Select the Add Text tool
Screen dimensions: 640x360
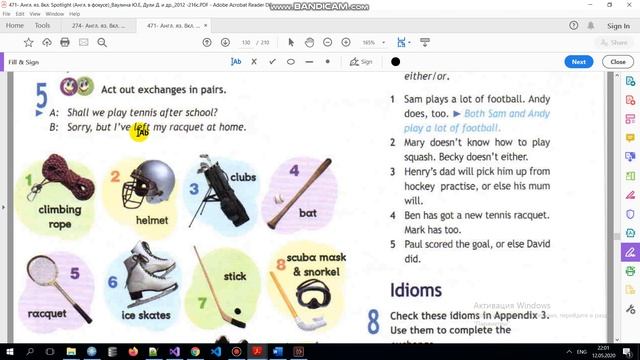click(236, 62)
